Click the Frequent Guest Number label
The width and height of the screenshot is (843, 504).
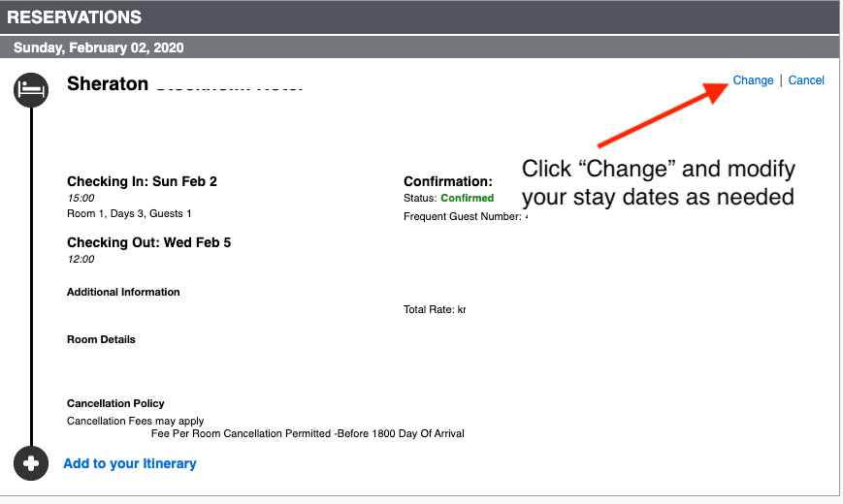tap(463, 216)
